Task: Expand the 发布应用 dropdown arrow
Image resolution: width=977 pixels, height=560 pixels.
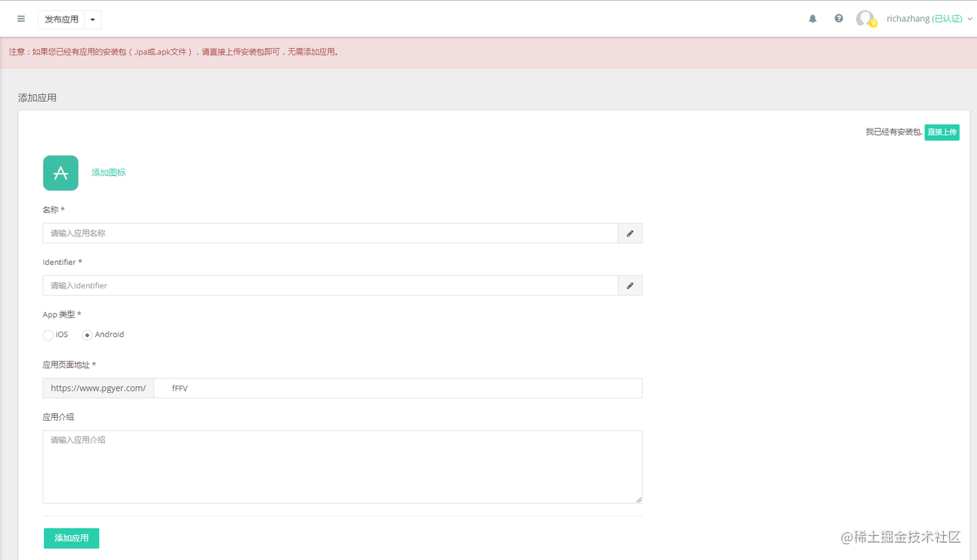Action: coord(93,19)
